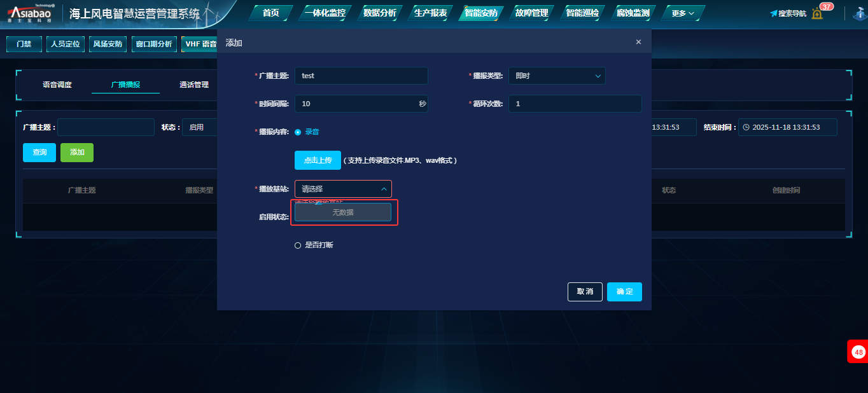Click the Asiabao logo
The width and height of the screenshot is (868, 393).
(31, 13)
